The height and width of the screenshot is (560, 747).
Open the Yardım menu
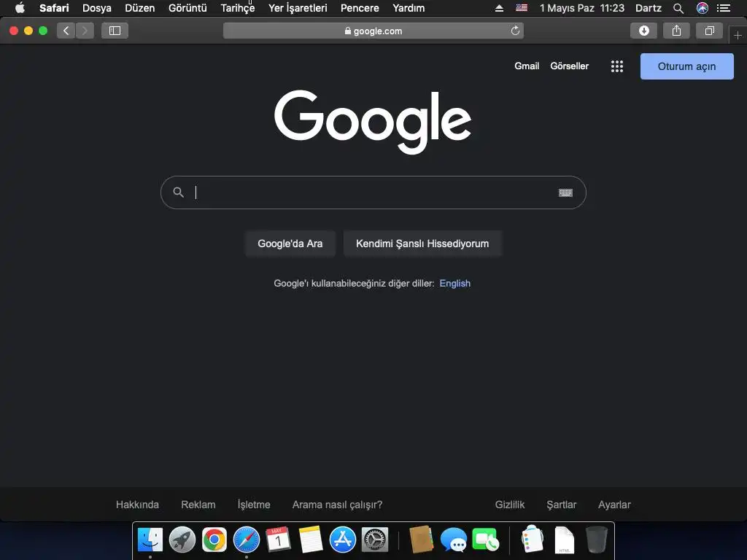coord(409,8)
